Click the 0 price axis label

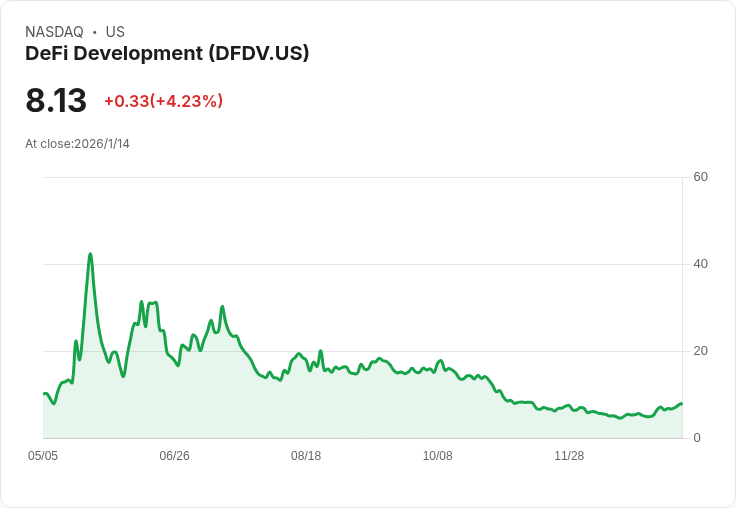pos(697,438)
